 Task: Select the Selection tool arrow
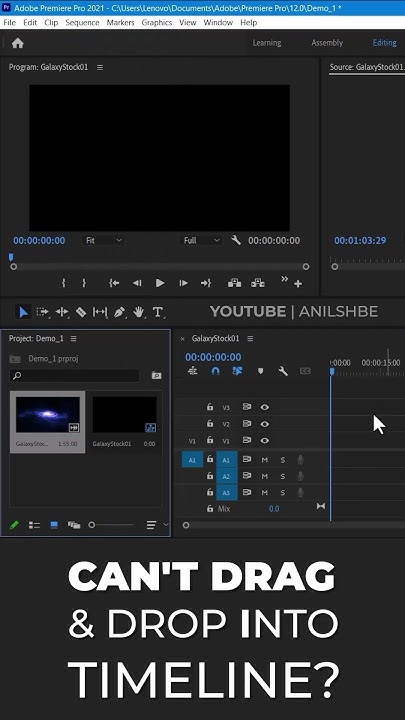coord(23,312)
